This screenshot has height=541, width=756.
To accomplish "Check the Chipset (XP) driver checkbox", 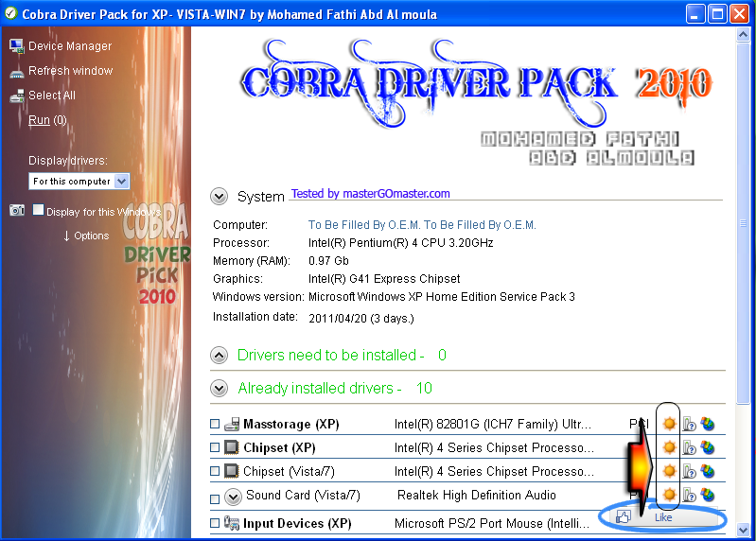I will tap(215, 447).
